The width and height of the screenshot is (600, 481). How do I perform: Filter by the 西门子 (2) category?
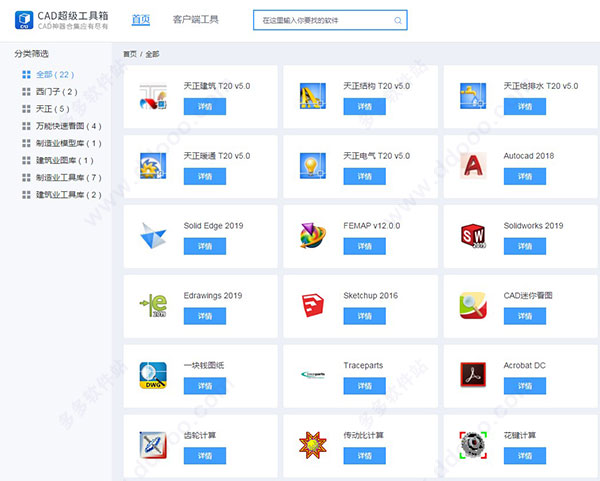50,91
